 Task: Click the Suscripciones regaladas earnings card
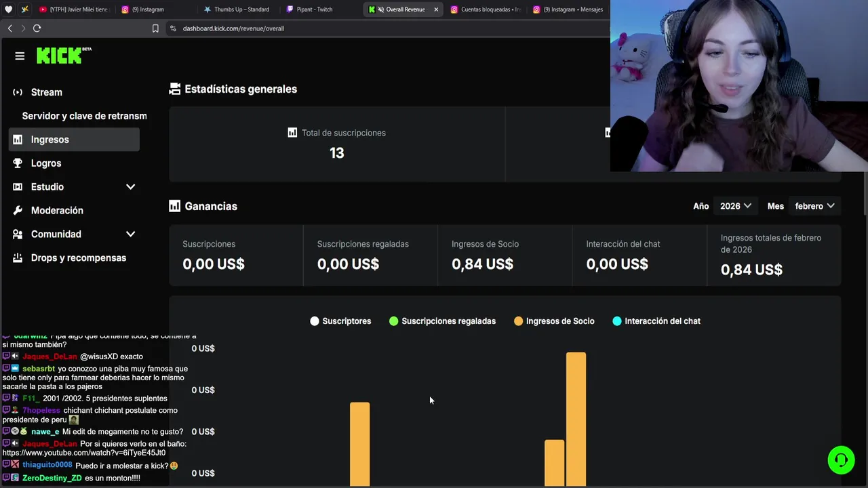370,256
